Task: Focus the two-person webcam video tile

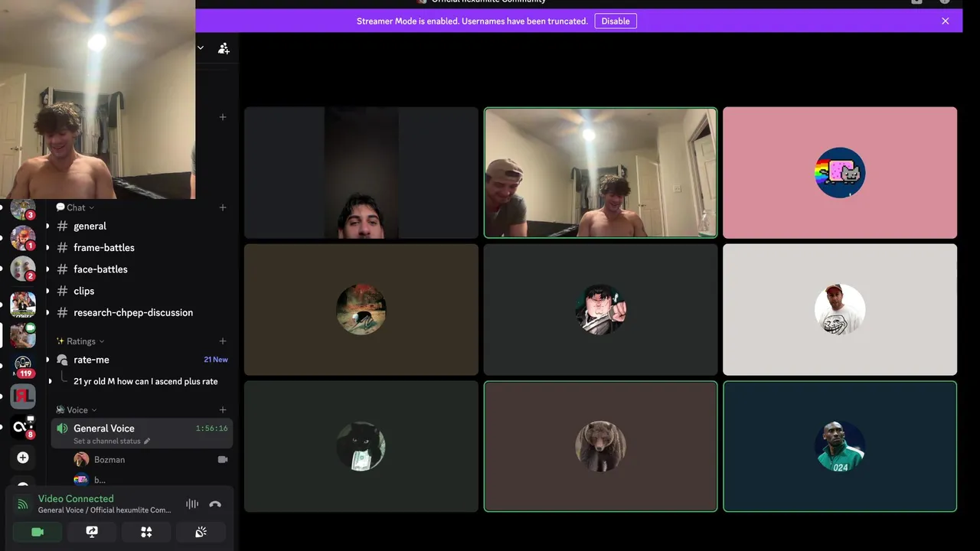Action: [600, 172]
